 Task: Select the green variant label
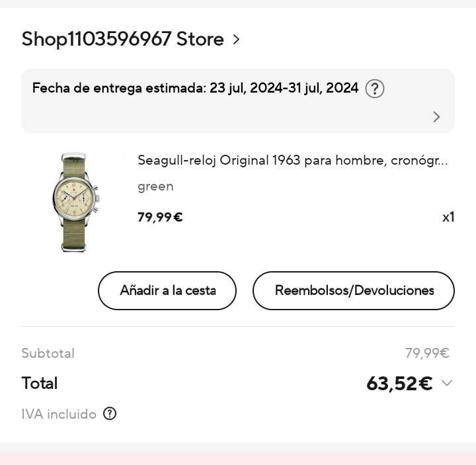pos(155,187)
